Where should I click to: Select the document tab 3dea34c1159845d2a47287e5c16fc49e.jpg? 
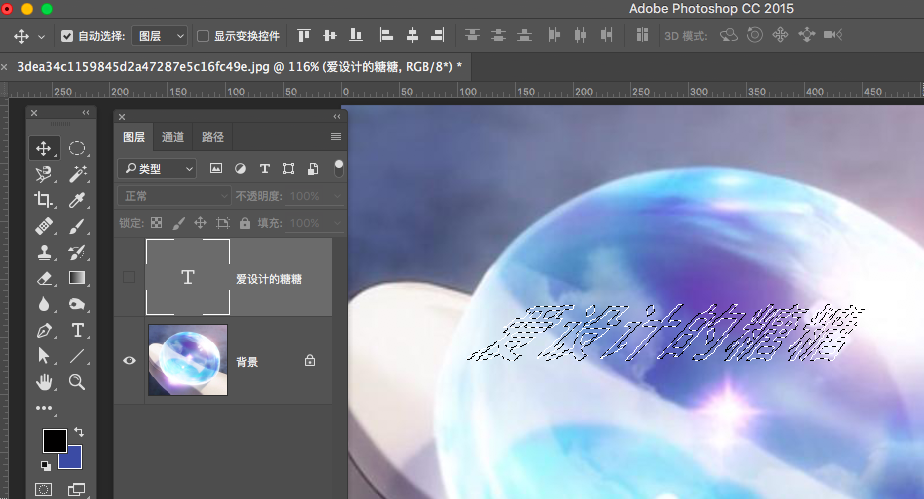(239, 67)
